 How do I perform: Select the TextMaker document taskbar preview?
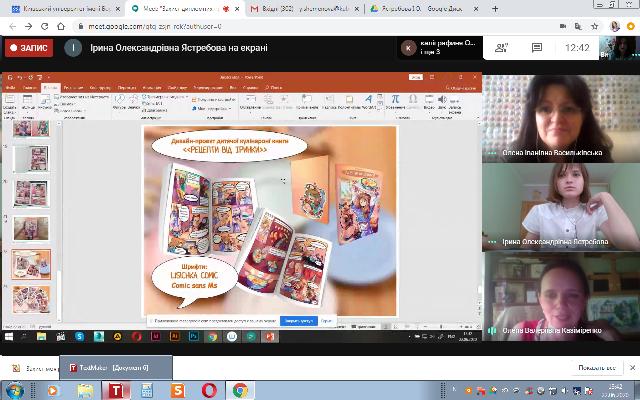pyautogui.click(x=108, y=366)
